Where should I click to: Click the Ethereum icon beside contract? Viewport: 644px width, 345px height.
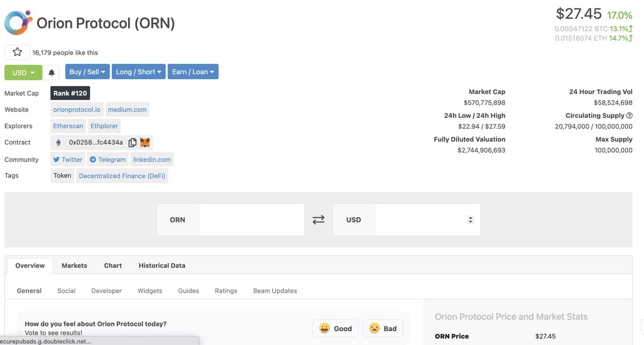point(58,142)
